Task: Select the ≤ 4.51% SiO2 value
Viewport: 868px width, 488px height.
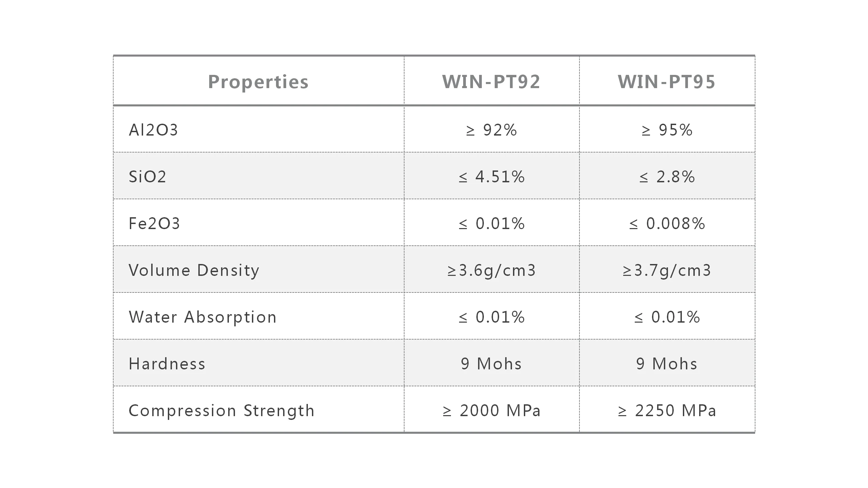Action: [491, 177]
